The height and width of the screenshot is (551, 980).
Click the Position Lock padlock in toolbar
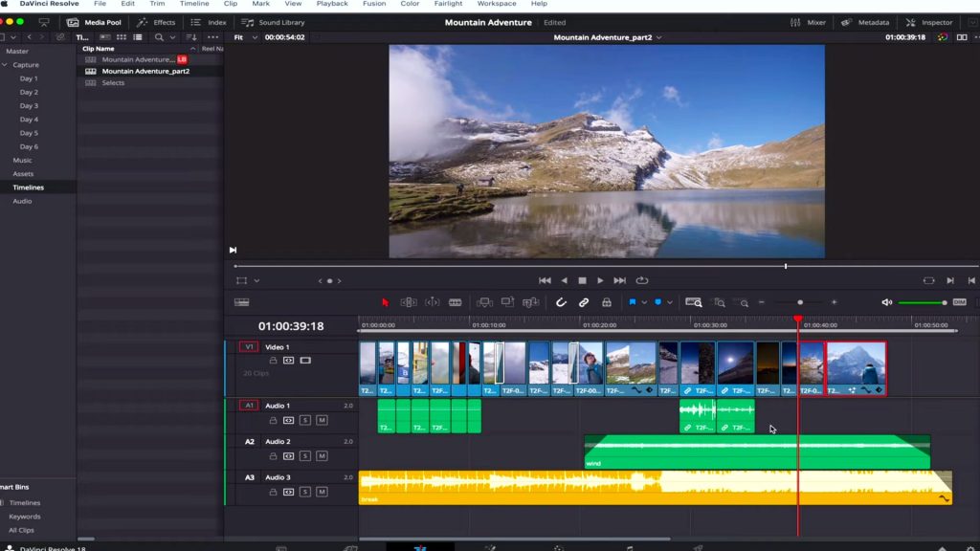pos(606,302)
